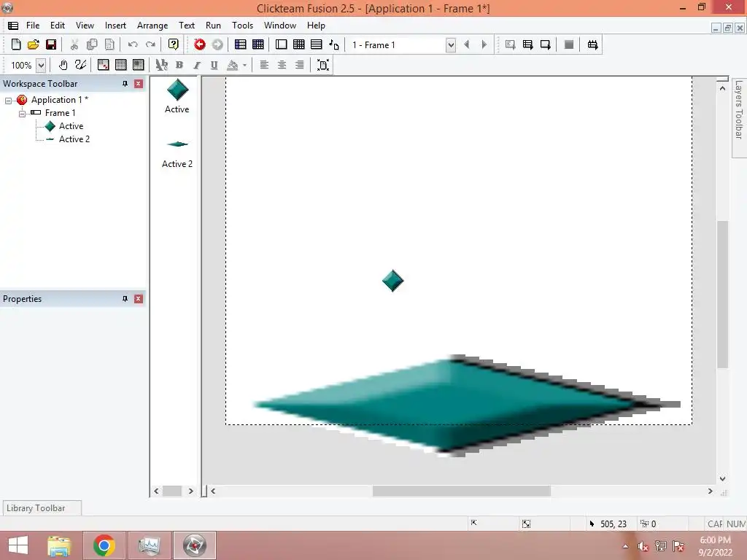Image resolution: width=747 pixels, height=560 pixels.
Task: Toggle Underline text formatting
Action: [214, 65]
